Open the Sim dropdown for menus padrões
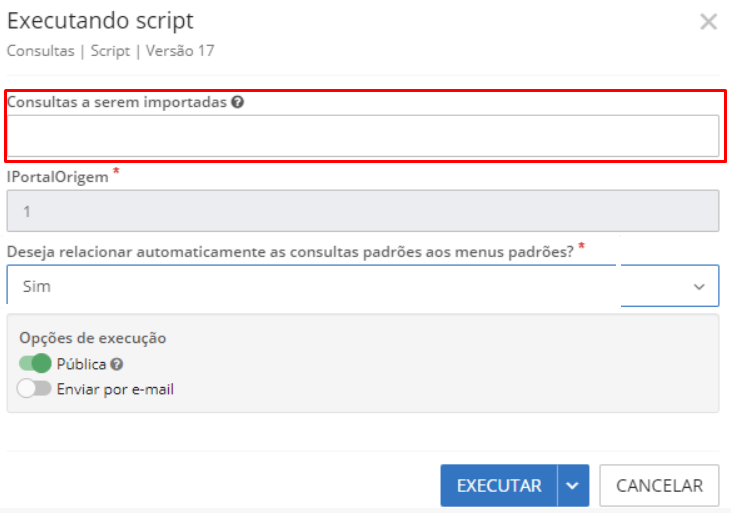731x513 pixels. (x=363, y=285)
